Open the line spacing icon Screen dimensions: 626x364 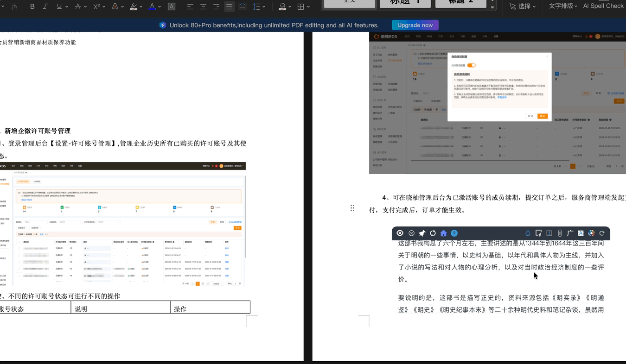pos(256,7)
